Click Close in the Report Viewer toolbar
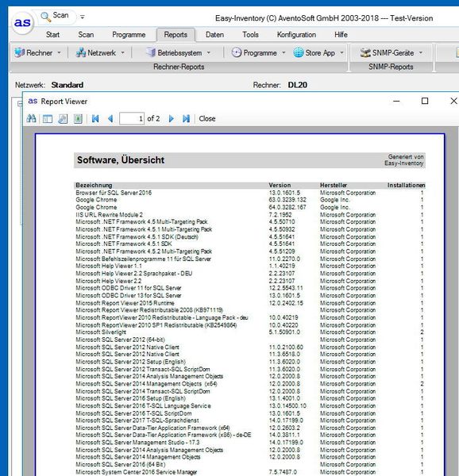The height and width of the screenshot is (476, 459). pyautogui.click(x=207, y=119)
